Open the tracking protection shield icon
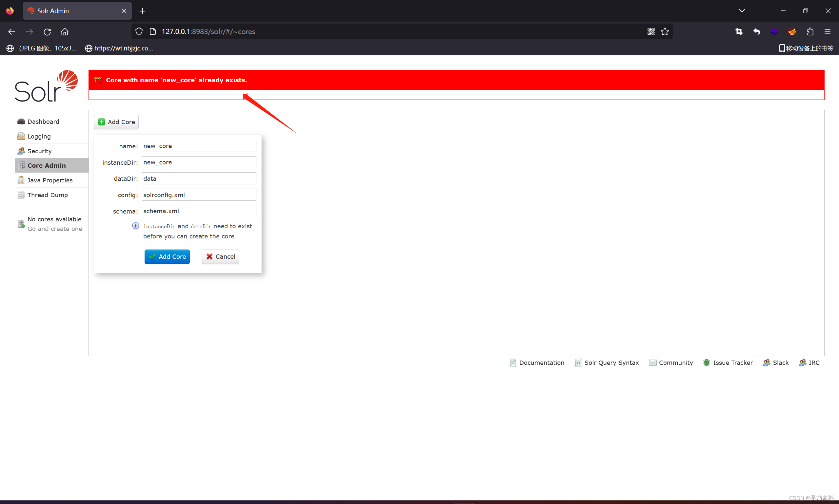The image size is (839, 504). [139, 31]
